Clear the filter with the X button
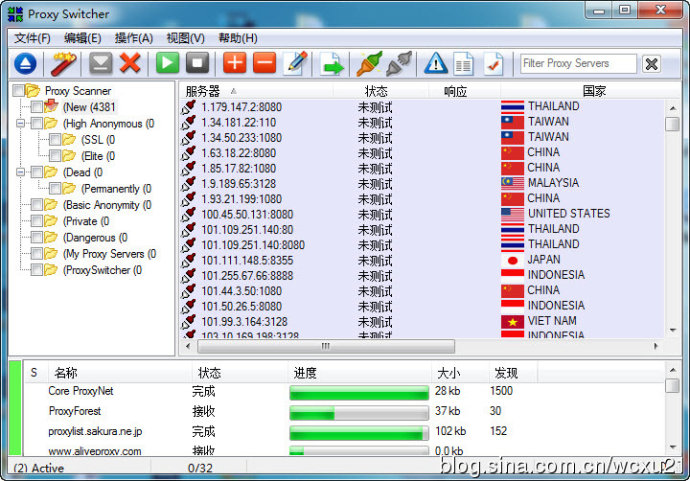 point(651,64)
